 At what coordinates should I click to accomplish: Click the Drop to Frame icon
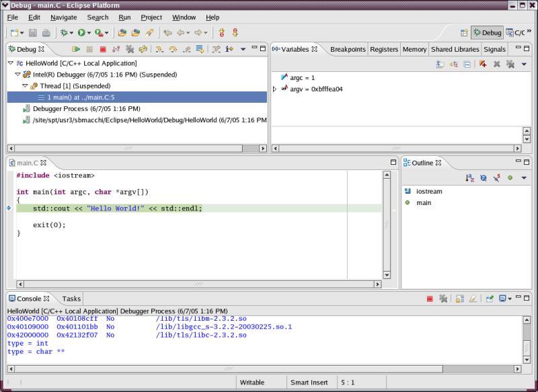[200, 49]
